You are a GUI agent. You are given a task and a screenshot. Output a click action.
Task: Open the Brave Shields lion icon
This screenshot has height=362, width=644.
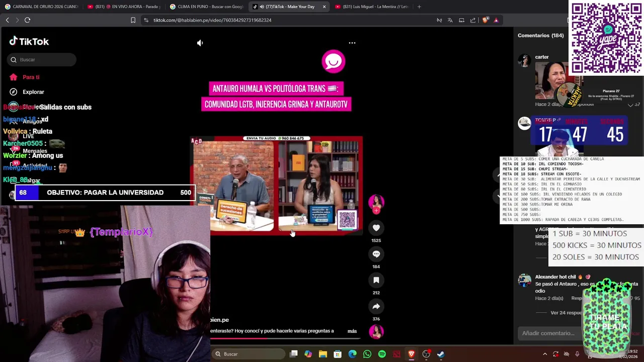click(x=485, y=20)
